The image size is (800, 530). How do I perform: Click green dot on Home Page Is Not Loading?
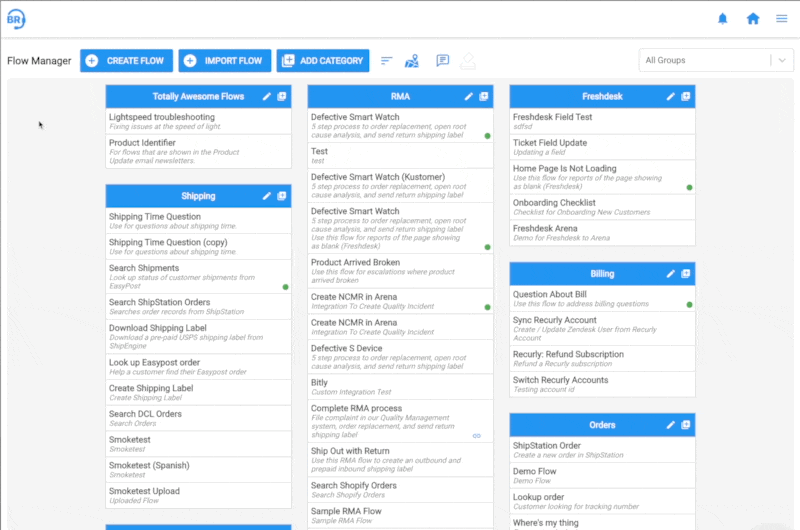[689, 187]
